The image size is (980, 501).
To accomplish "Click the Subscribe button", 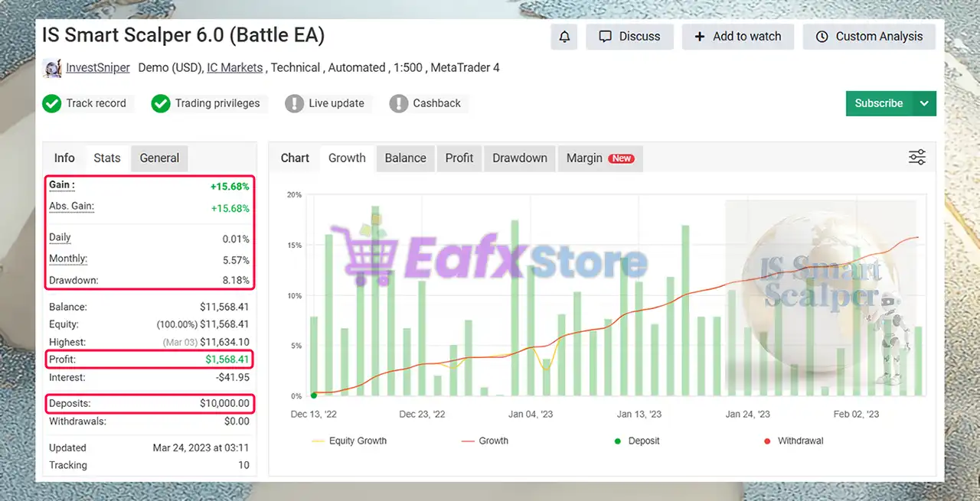I will tap(879, 103).
